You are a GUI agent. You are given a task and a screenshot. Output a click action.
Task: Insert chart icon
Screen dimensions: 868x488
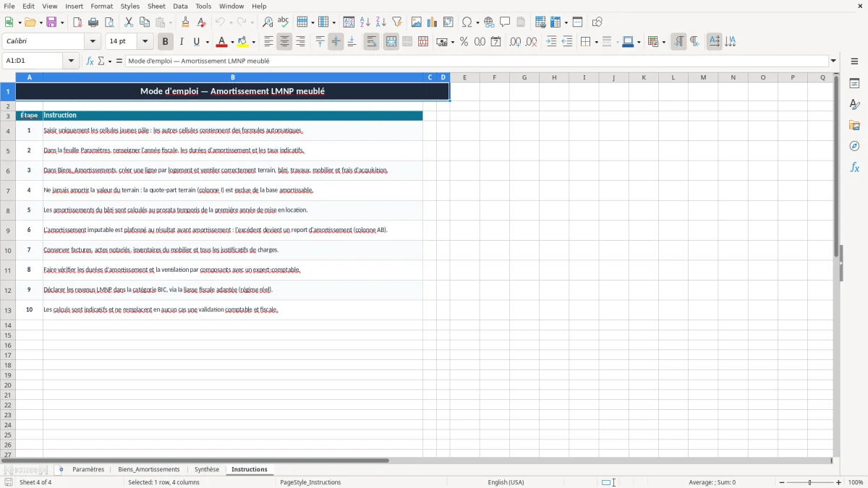point(433,22)
